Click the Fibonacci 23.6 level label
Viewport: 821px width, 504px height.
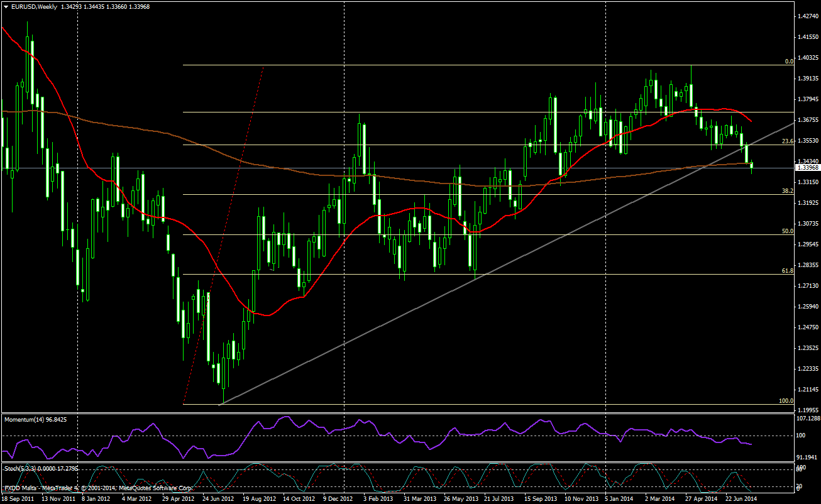(x=788, y=141)
